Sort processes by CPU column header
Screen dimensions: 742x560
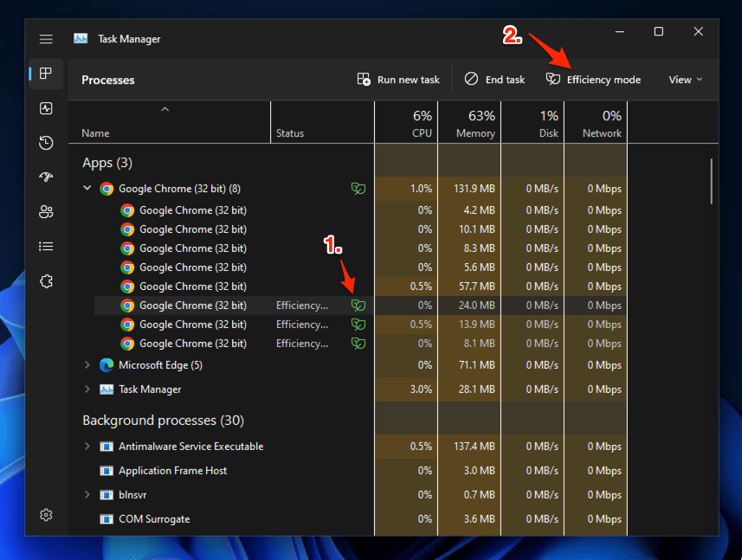pos(406,124)
